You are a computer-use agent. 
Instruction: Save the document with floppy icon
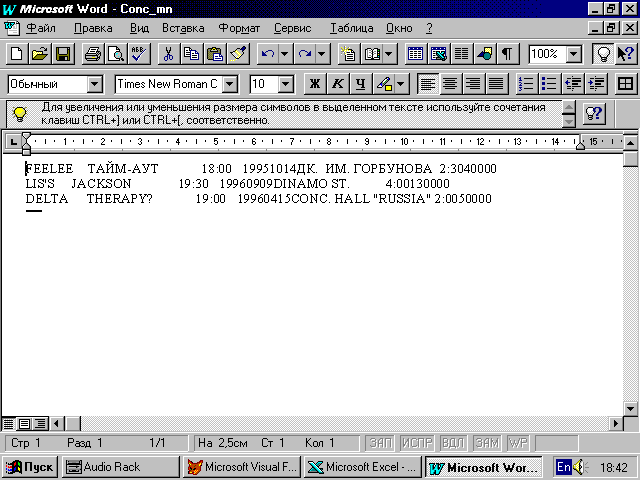click(63, 54)
